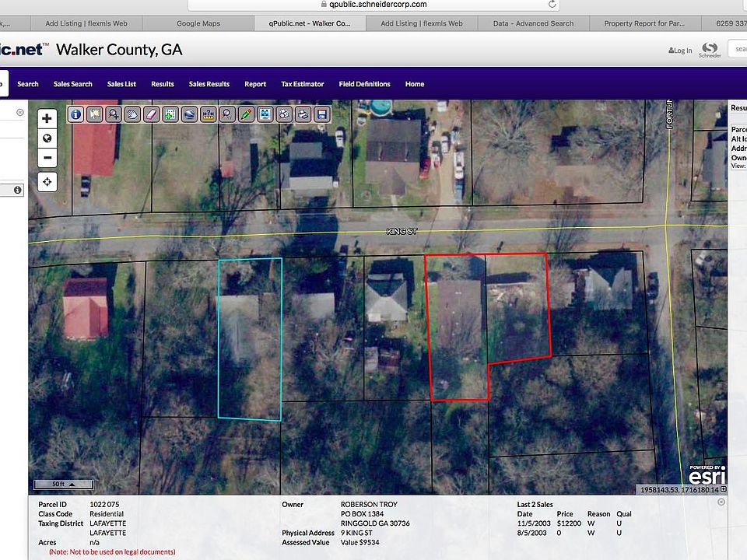Click the Value $9534 text
The image size is (747, 560).
pos(359,542)
